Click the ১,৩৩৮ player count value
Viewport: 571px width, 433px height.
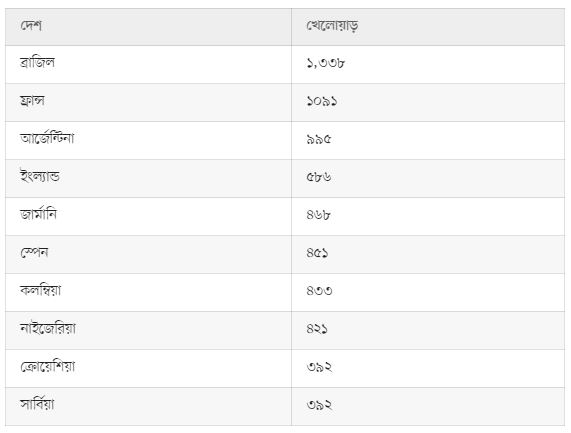coord(326,64)
